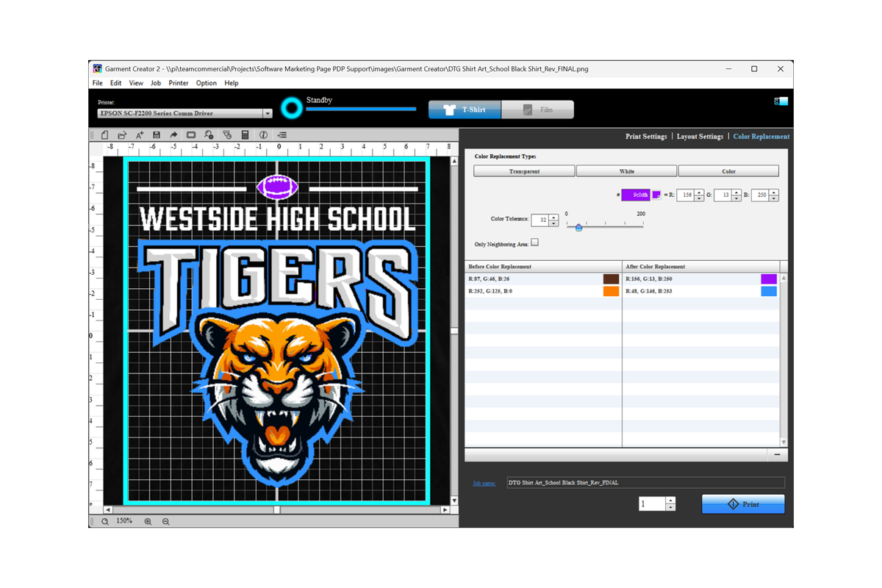Select Film print mode
This screenshot has height=588, width=882.
pyautogui.click(x=538, y=110)
